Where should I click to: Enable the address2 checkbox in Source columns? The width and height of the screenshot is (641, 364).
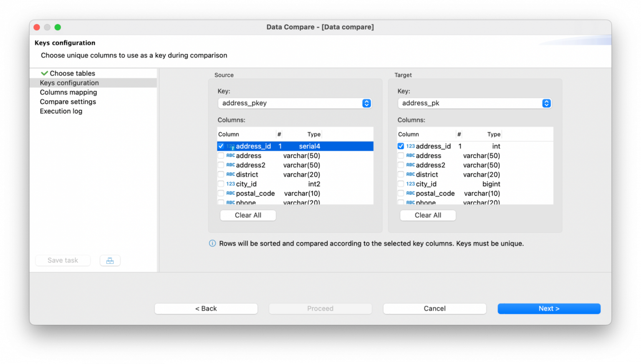[x=221, y=165]
